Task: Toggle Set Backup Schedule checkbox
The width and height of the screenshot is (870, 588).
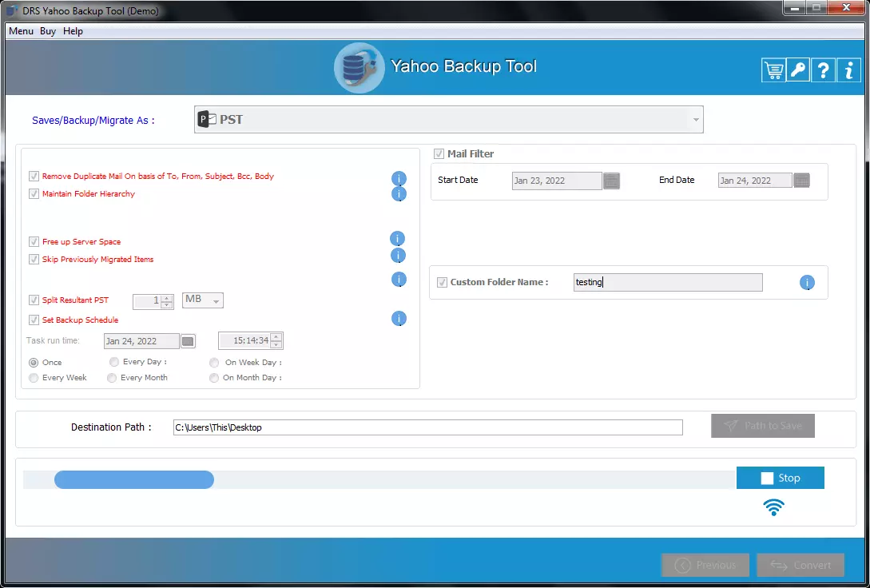Action: tap(34, 320)
